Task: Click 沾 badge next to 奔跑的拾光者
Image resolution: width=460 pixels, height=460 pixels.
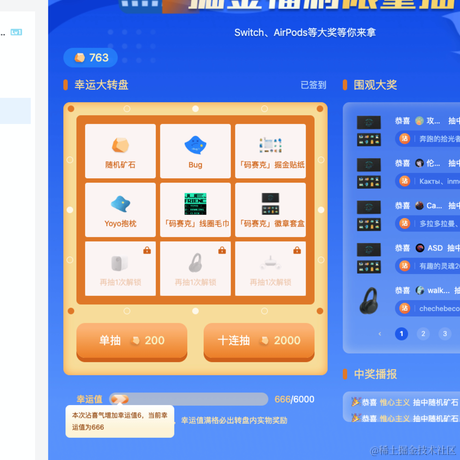Action: (404, 138)
